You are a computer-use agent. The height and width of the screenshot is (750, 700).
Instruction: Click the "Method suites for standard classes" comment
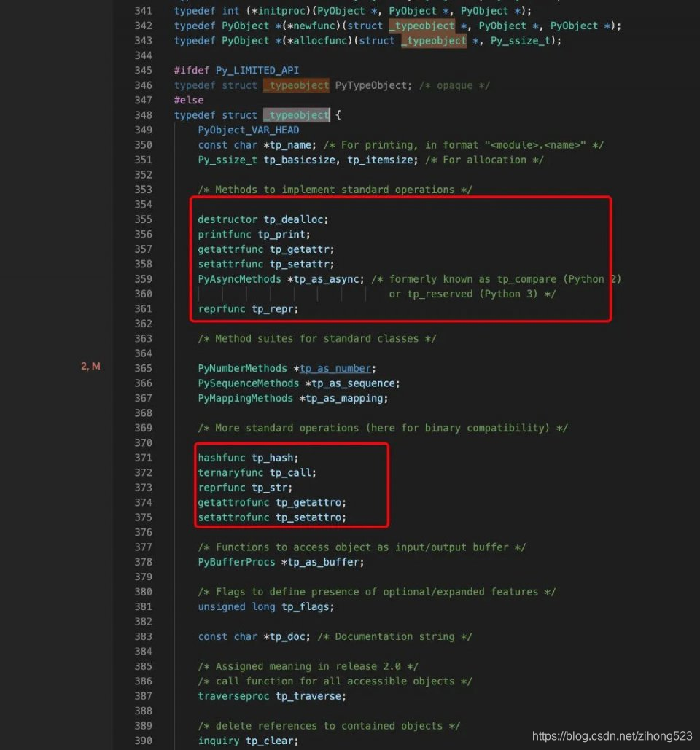[x=317, y=339]
